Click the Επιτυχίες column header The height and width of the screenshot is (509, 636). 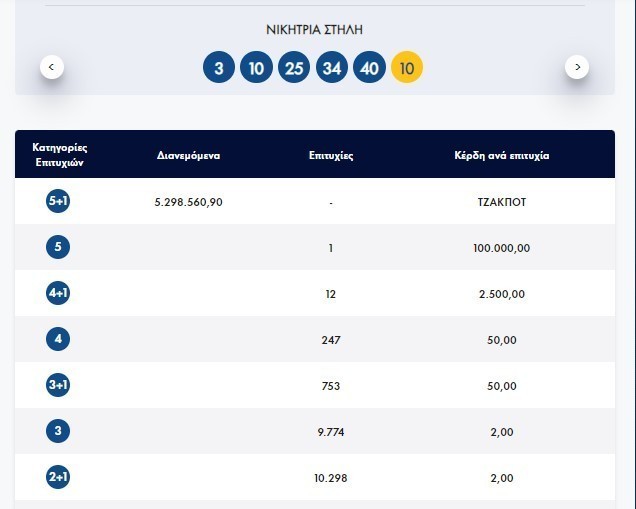330,156
